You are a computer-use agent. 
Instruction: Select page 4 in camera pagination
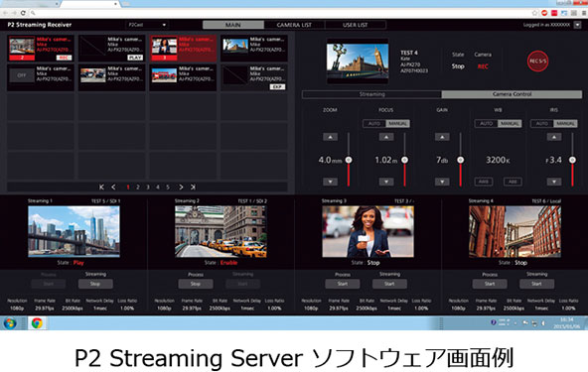point(158,186)
